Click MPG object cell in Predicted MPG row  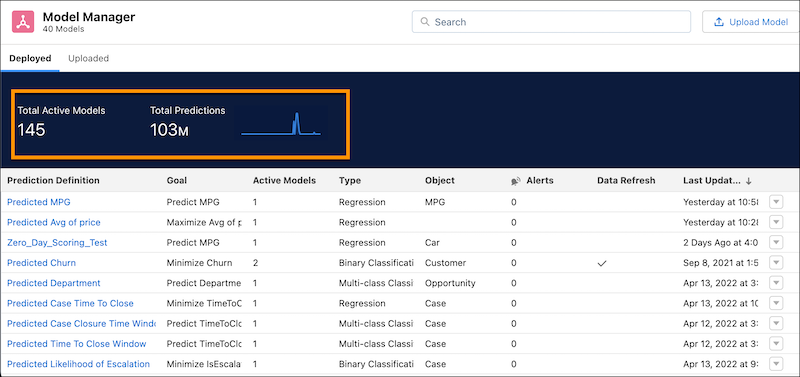[x=435, y=202]
